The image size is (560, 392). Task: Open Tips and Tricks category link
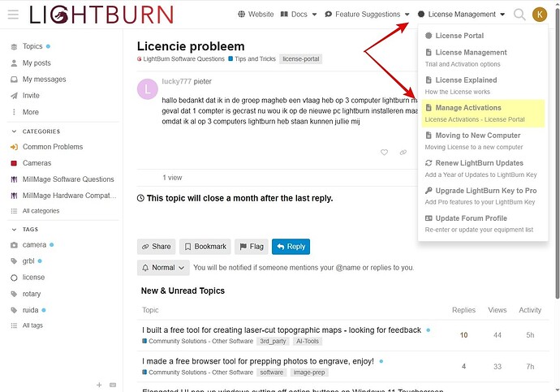(252, 59)
